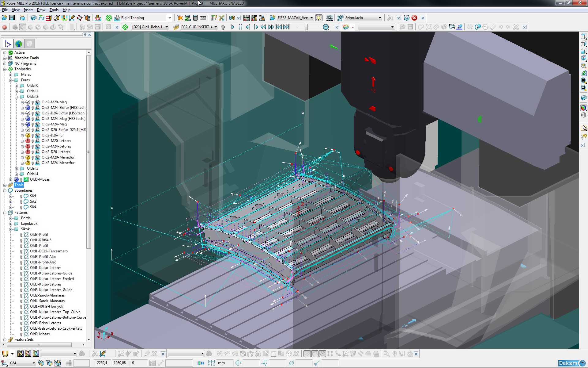
Task: Click the multicolor shading sphere icon
Action: (x=583, y=108)
